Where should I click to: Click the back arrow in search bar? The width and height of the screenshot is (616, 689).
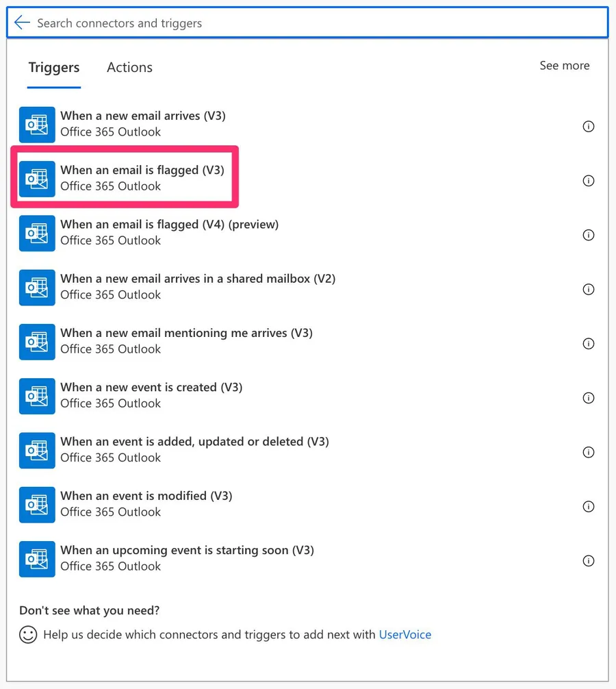coord(22,23)
